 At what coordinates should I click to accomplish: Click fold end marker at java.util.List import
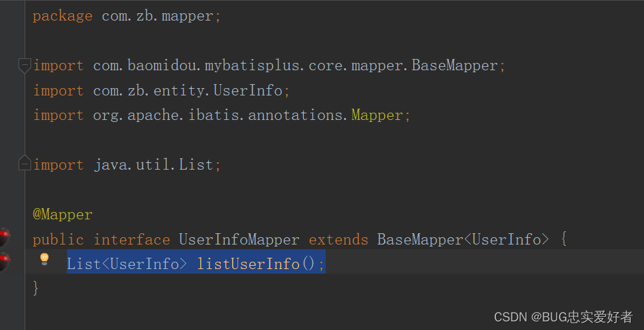(25, 163)
